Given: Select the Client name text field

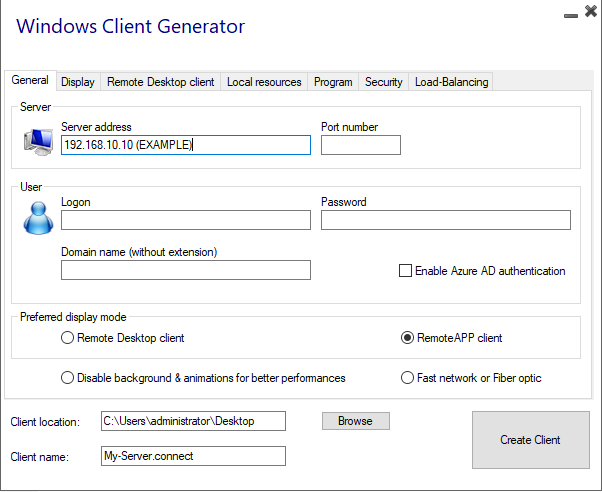Looking at the screenshot, I should pyautogui.click(x=193, y=456).
